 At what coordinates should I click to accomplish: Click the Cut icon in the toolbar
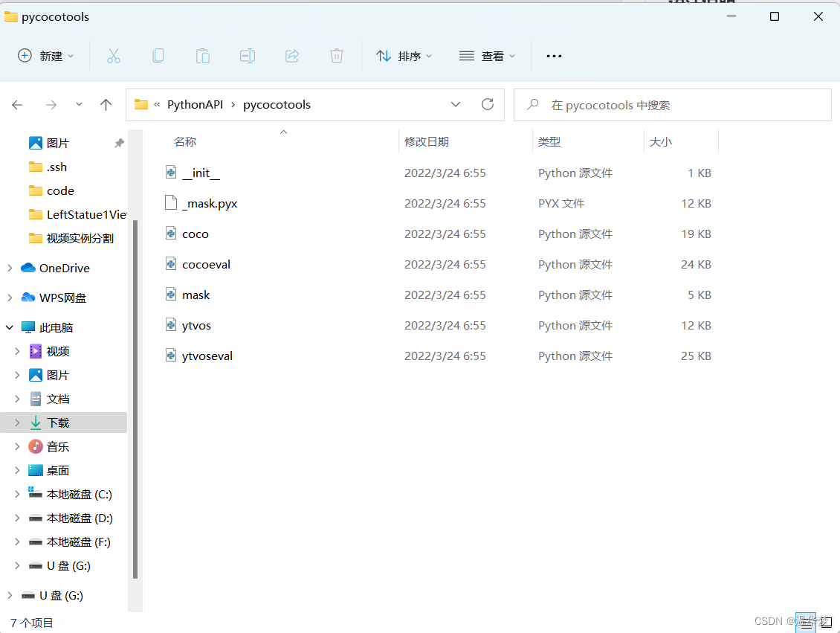click(x=114, y=56)
